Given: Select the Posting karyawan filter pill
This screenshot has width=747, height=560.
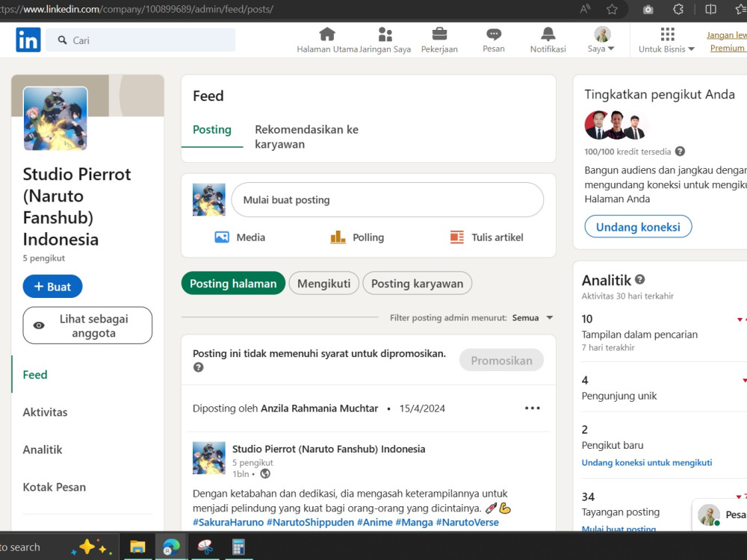Looking at the screenshot, I should click(x=418, y=283).
